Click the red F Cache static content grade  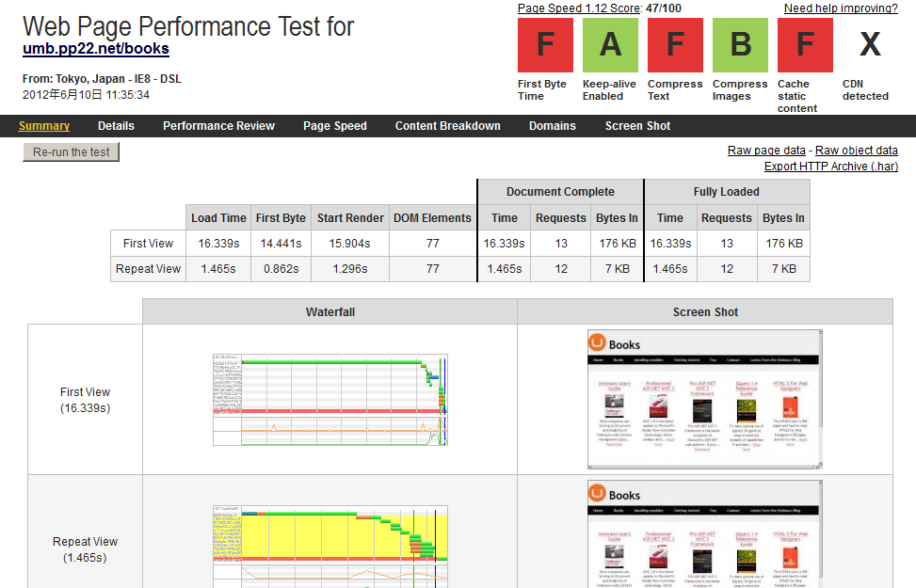(805, 45)
